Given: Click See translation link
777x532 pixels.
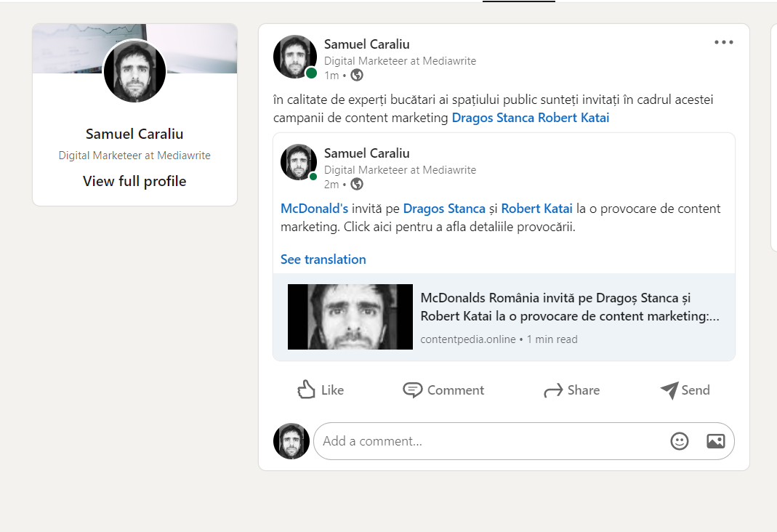Looking at the screenshot, I should point(323,259).
